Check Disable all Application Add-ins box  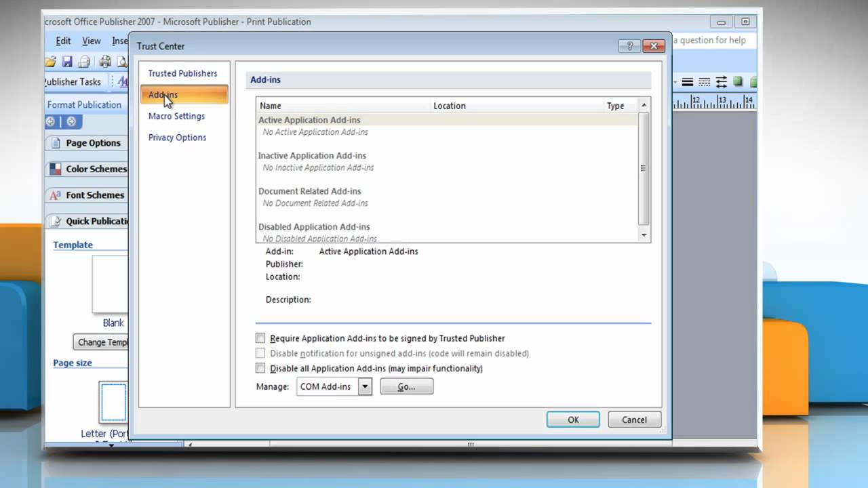(x=260, y=368)
